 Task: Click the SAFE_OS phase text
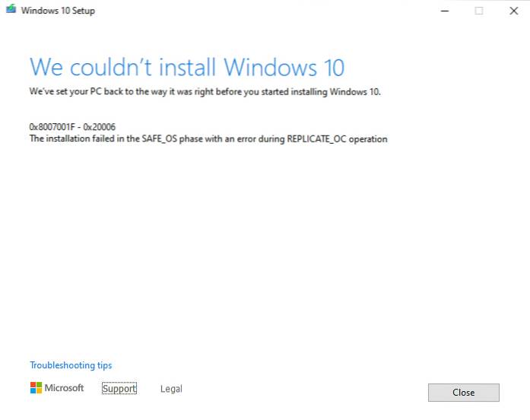[x=171, y=139]
